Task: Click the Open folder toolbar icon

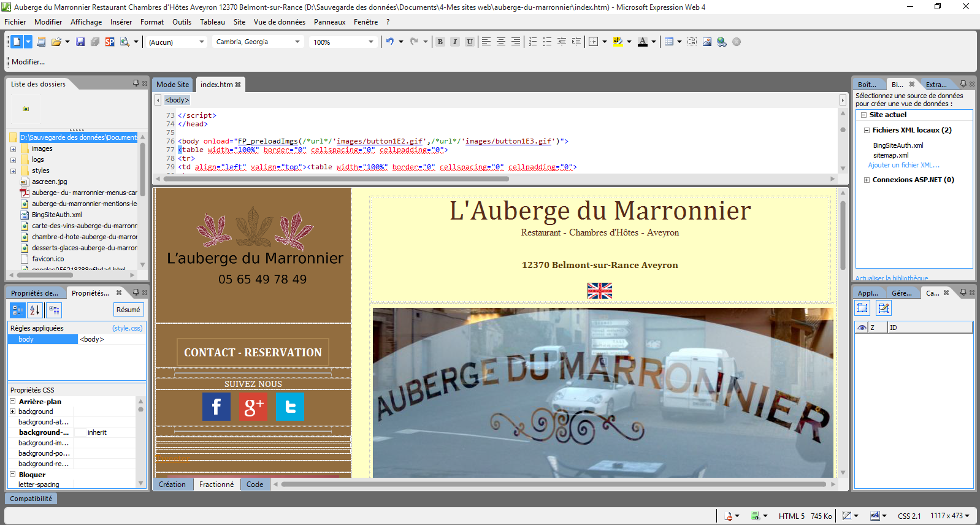Action: pyautogui.click(x=56, y=42)
